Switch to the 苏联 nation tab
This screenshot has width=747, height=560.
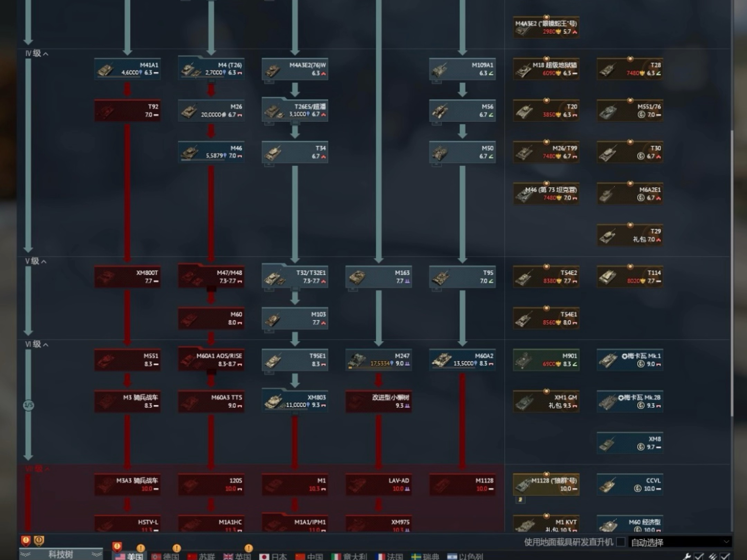201,556
